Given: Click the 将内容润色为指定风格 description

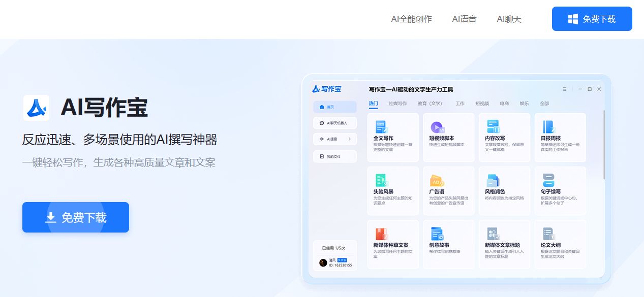Looking at the screenshot, I should coord(504,198).
